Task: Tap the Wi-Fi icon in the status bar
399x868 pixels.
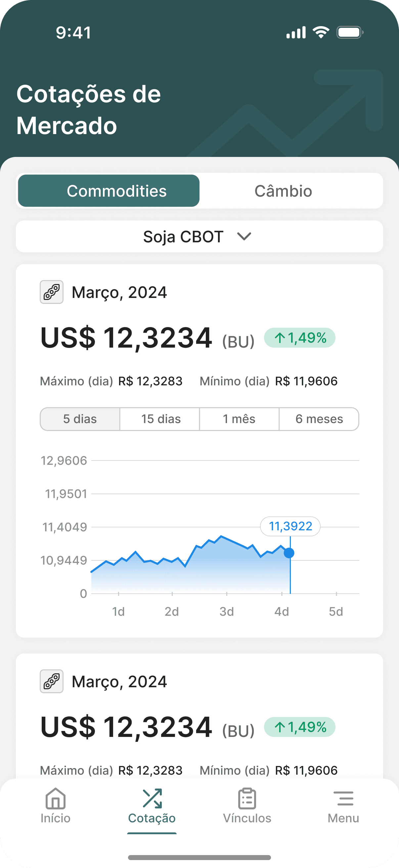Action: pyautogui.click(x=321, y=32)
